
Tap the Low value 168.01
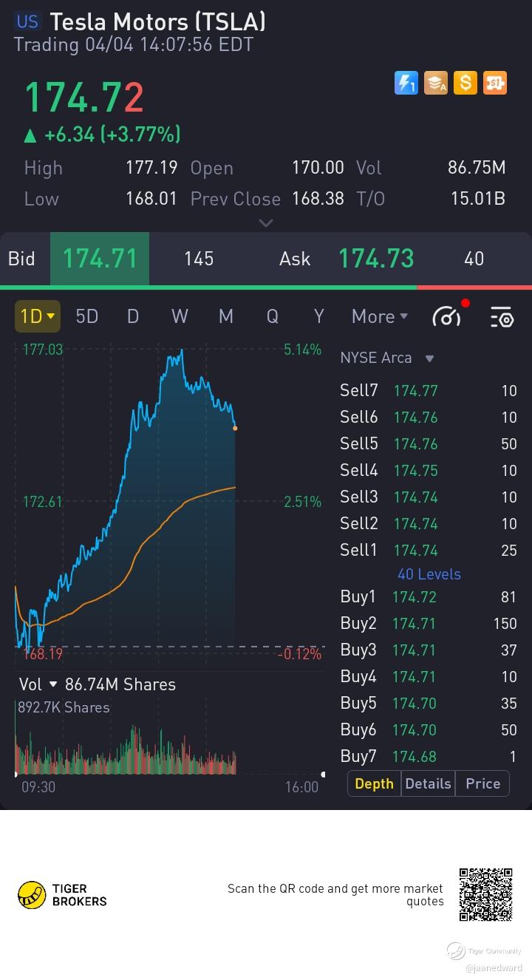151,199
